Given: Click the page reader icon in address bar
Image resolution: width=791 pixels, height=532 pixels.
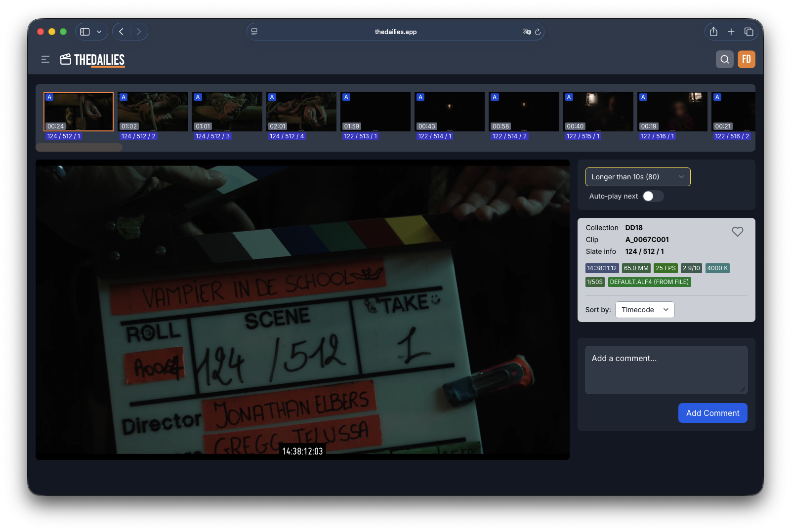Looking at the screenshot, I should pyautogui.click(x=254, y=32).
